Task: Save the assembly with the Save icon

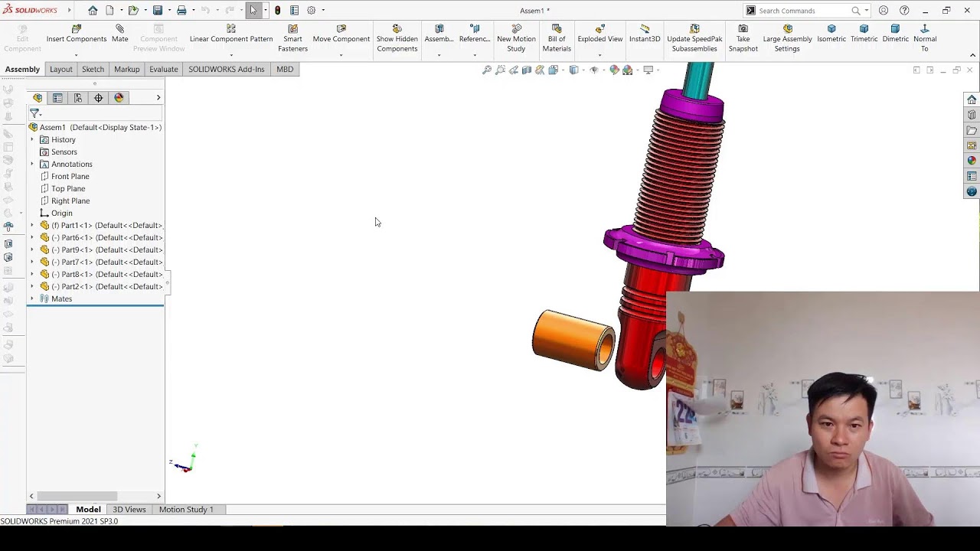Action: click(158, 11)
